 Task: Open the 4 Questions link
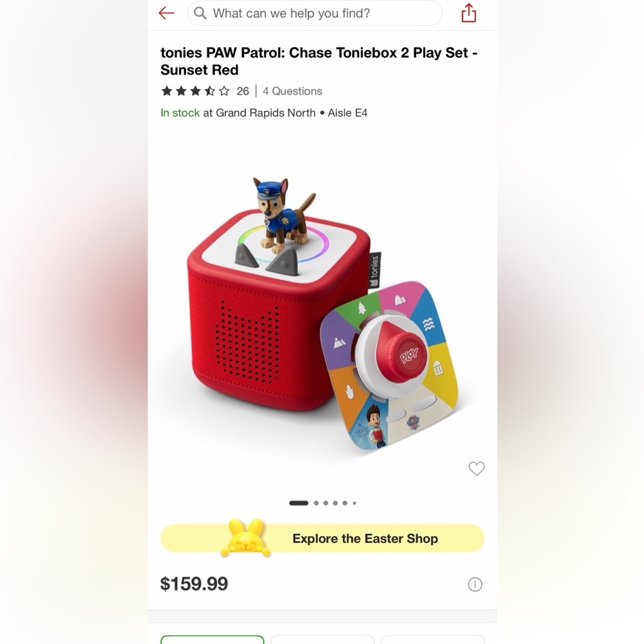292,91
